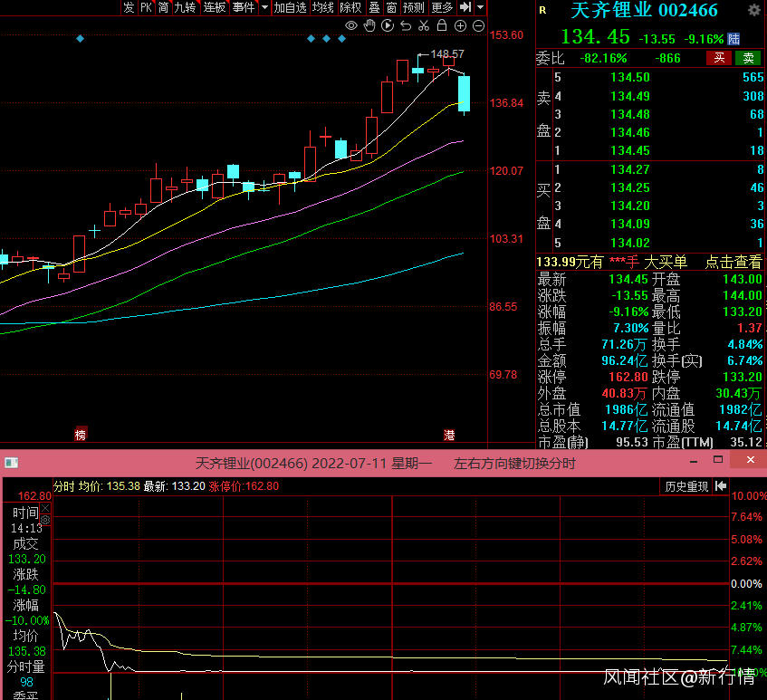767x700 pixels.
Task: Click the 金额 96.24亿 value
Action: click(x=625, y=360)
